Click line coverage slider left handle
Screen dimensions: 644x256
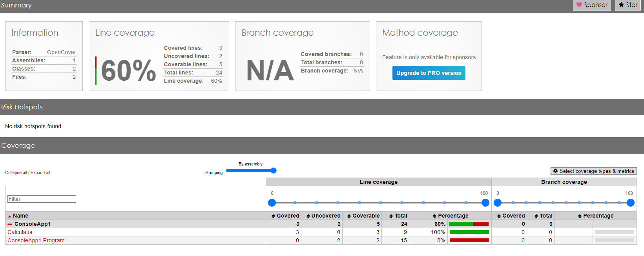point(272,203)
